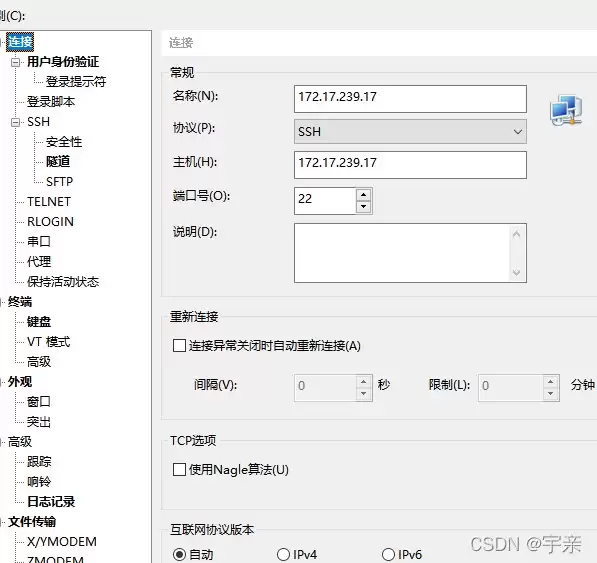Select the 自动 protocol version radio
Viewport: 597px width, 563px height.
click(179, 555)
